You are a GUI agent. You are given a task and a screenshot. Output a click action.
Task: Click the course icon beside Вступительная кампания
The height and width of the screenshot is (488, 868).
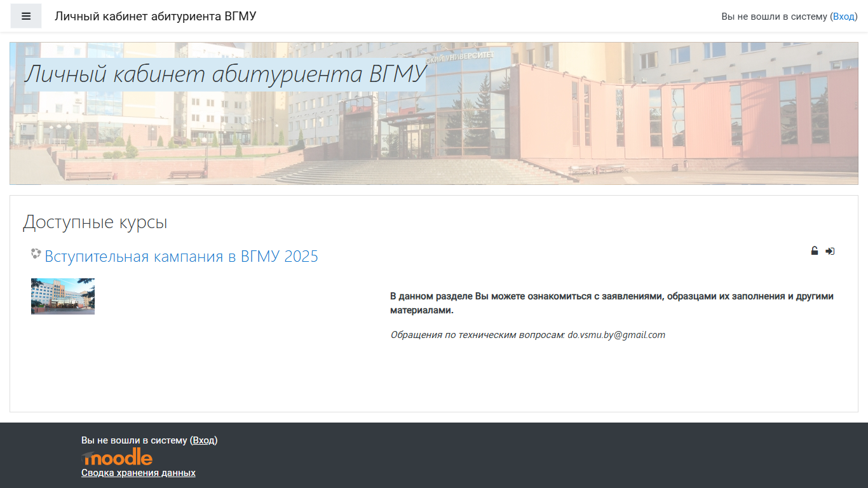point(36,254)
